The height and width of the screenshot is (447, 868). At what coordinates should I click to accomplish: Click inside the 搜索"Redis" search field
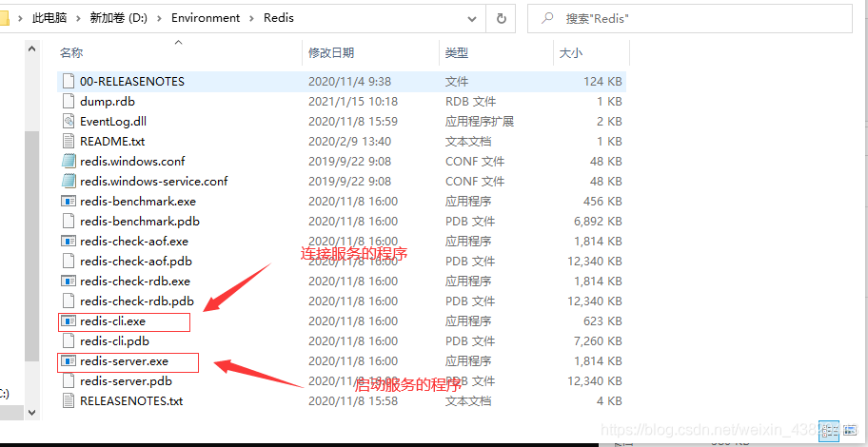coord(689,19)
